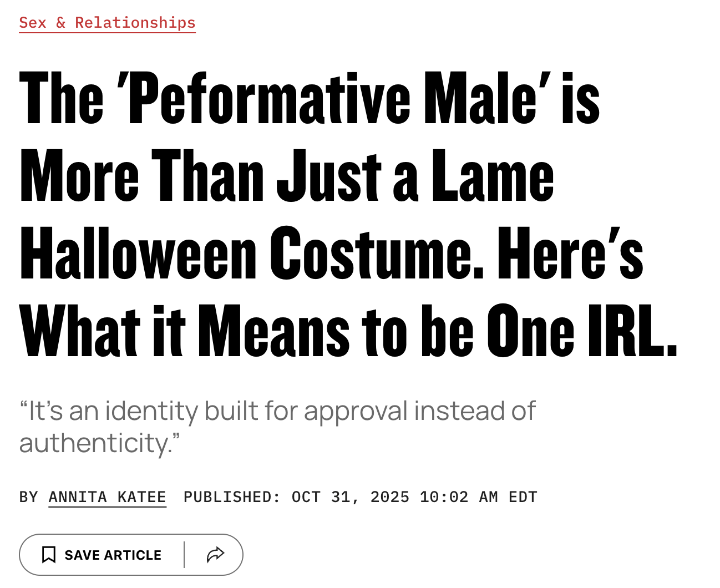Click 'What it Means' in the headline
This screenshot has height=588, width=720.
pyautogui.click(x=184, y=332)
